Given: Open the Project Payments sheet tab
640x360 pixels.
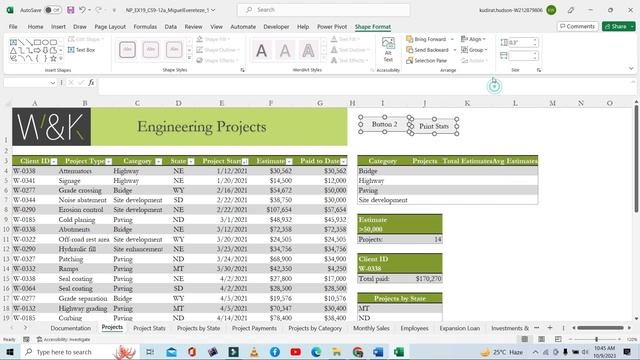Looking at the screenshot, I should point(254,328).
